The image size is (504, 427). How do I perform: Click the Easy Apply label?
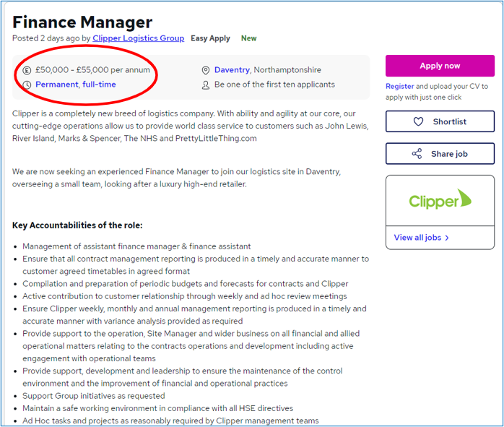[211, 38]
